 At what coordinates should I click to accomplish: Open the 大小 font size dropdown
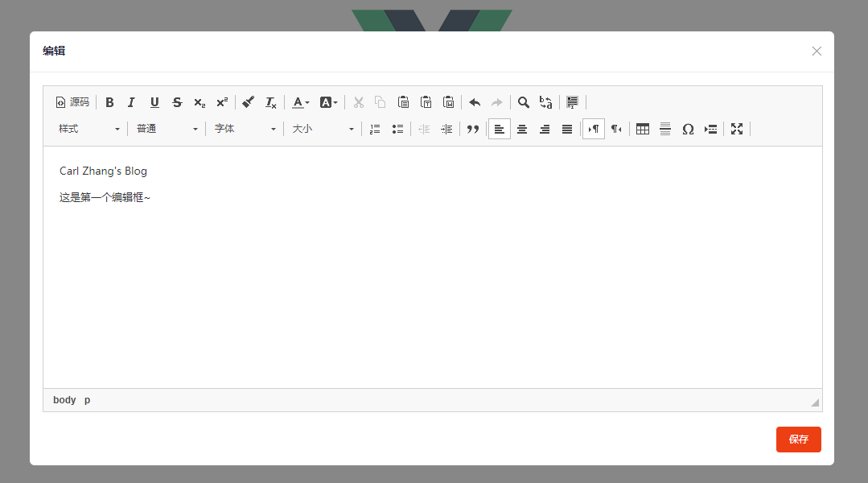point(323,129)
